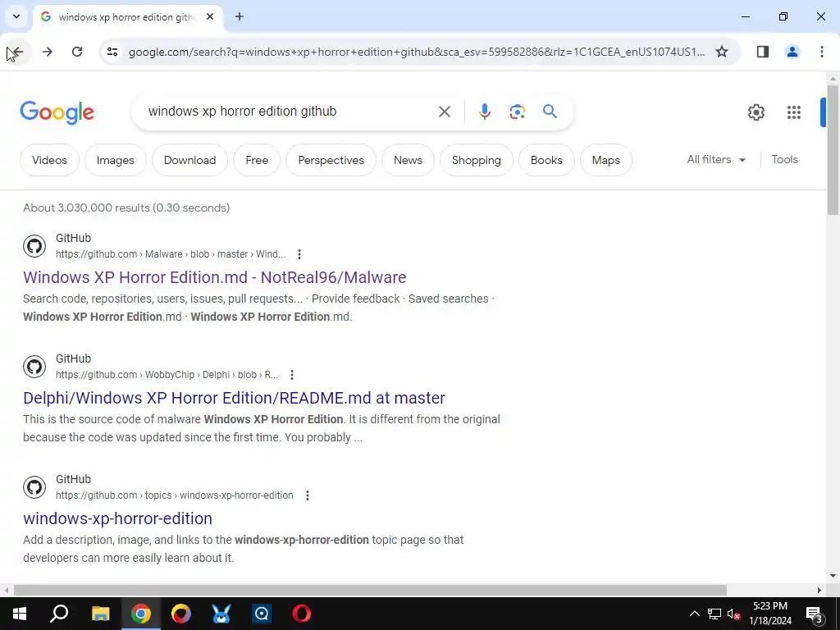This screenshot has width=840, height=630.
Task: Open Google apps grid
Action: point(793,112)
